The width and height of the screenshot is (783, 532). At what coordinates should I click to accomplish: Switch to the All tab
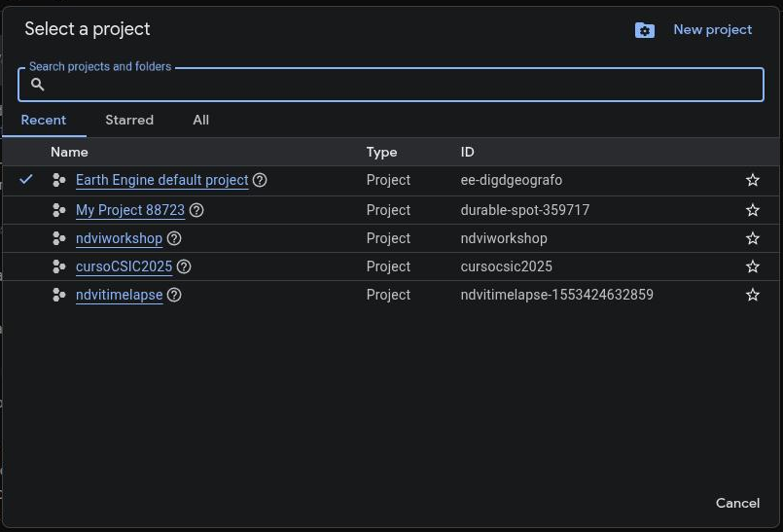(200, 120)
